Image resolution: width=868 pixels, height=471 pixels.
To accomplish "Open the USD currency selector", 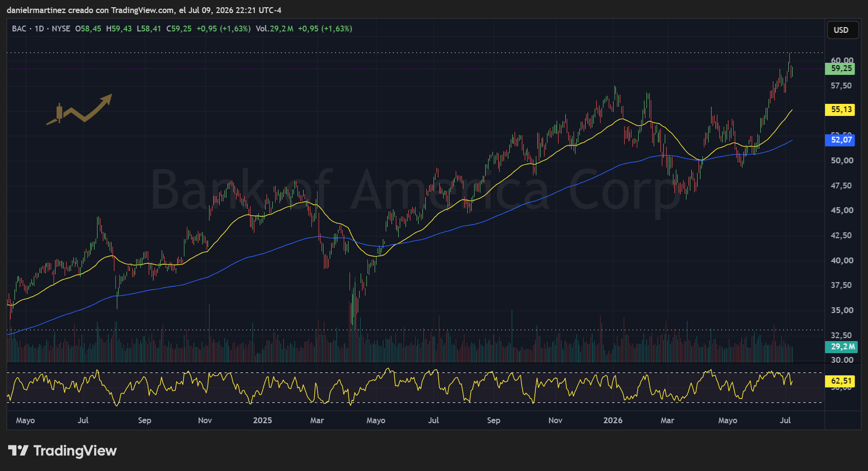I will pyautogui.click(x=842, y=30).
